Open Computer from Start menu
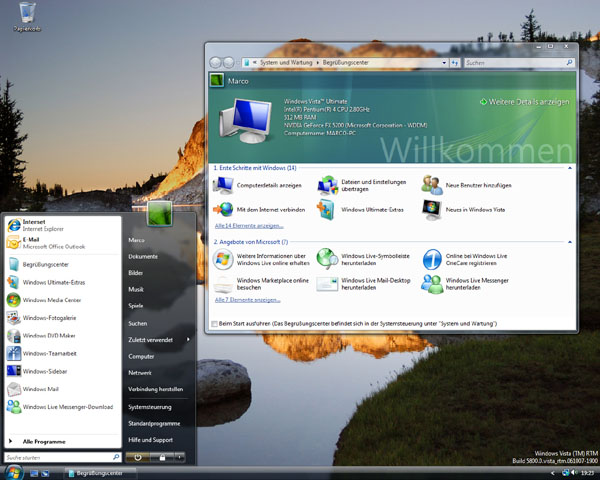 click(141, 356)
